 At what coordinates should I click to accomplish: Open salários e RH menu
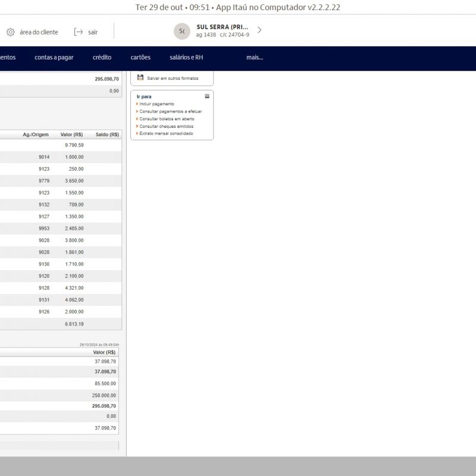[x=186, y=58]
